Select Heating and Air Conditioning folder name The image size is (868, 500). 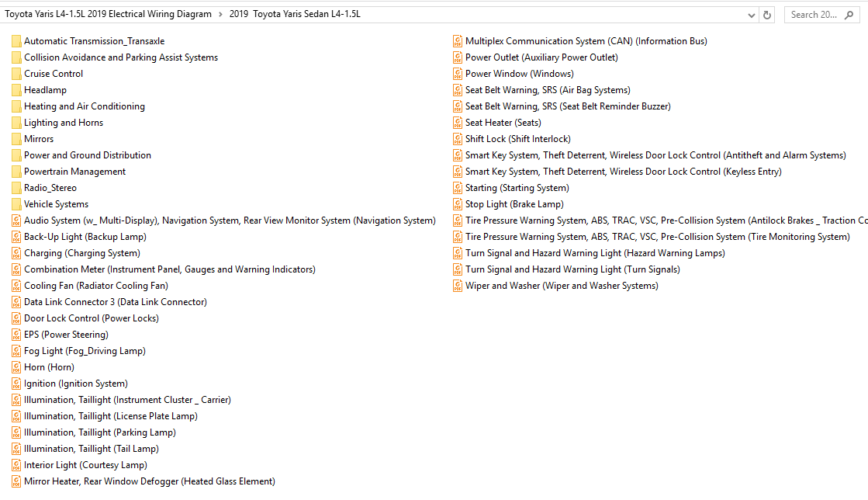point(84,106)
